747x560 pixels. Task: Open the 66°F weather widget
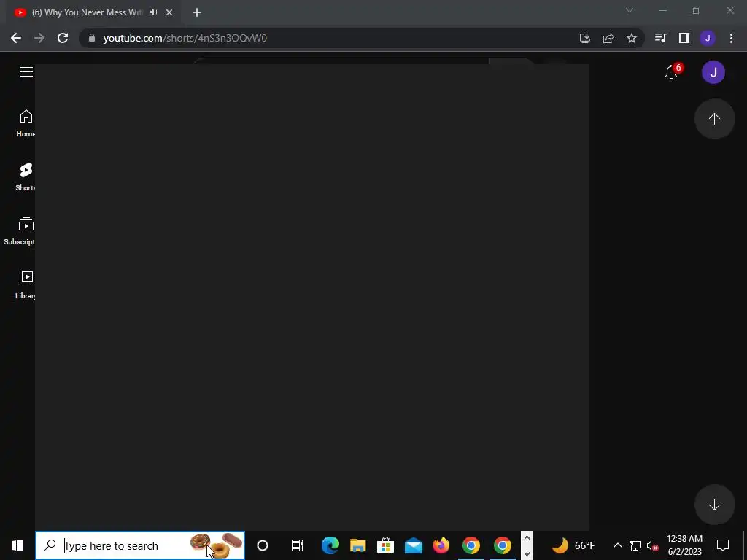click(573, 545)
